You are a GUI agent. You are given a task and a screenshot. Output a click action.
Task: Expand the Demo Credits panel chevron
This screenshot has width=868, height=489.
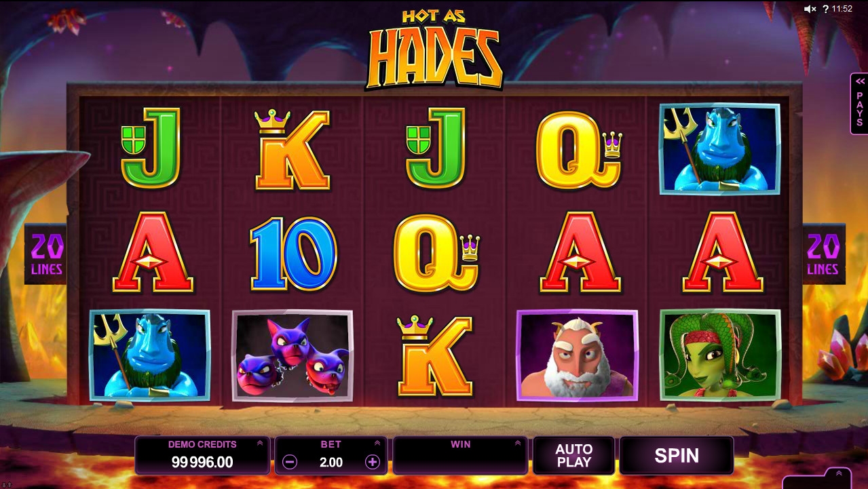pos(260,444)
